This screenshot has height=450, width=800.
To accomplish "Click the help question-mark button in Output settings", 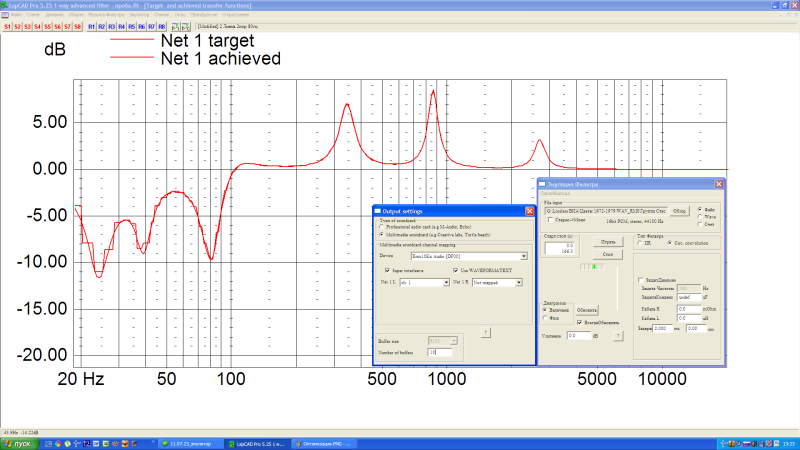I will (x=486, y=332).
